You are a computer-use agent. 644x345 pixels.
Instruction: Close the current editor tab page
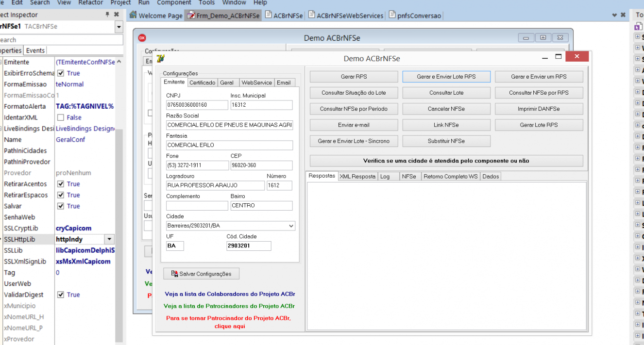(623, 16)
